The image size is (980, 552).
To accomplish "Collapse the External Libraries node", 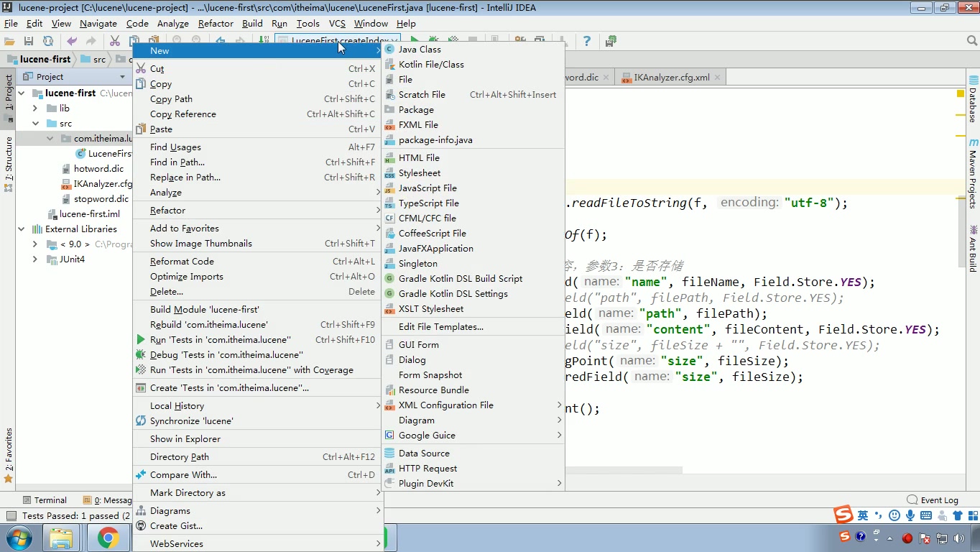I will click(21, 229).
